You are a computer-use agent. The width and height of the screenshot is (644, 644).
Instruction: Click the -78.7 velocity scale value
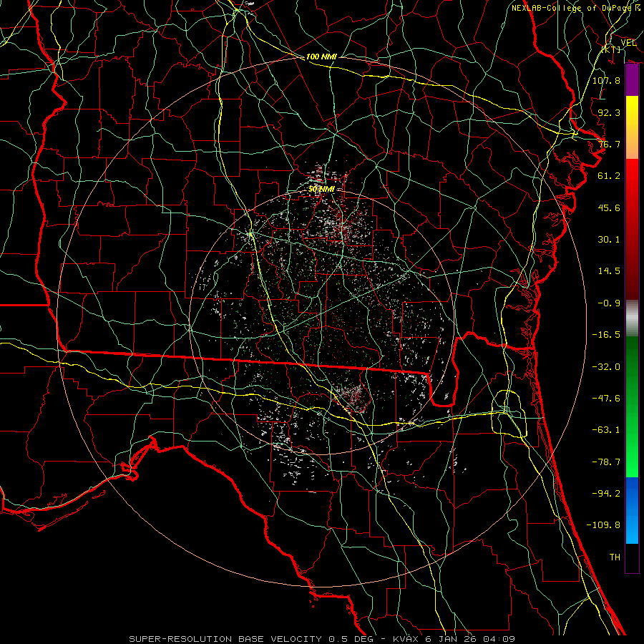click(x=606, y=462)
